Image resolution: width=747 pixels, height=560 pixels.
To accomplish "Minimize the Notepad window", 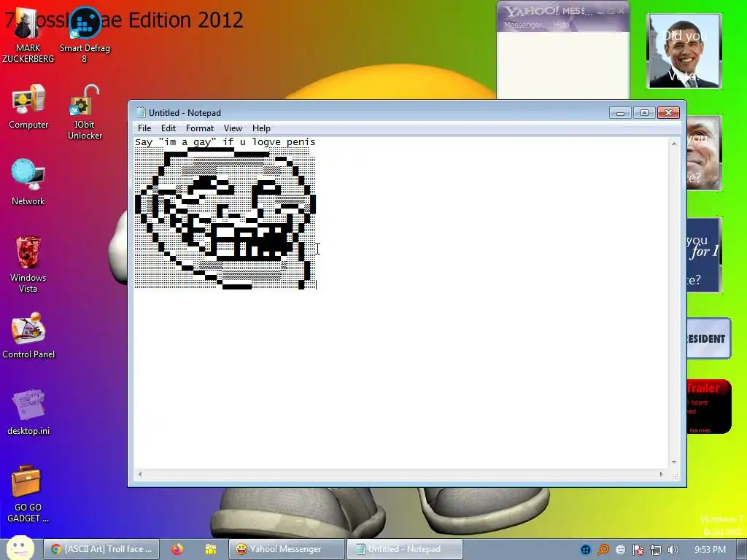I will point(620,113).
